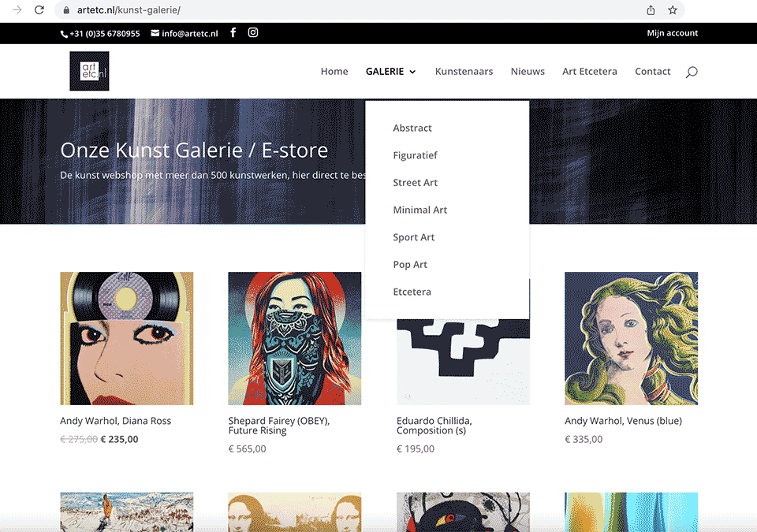Open the black bird abstract thumbnail
The width and height of the screenshot is (757, 532).
tap(463, 512)
